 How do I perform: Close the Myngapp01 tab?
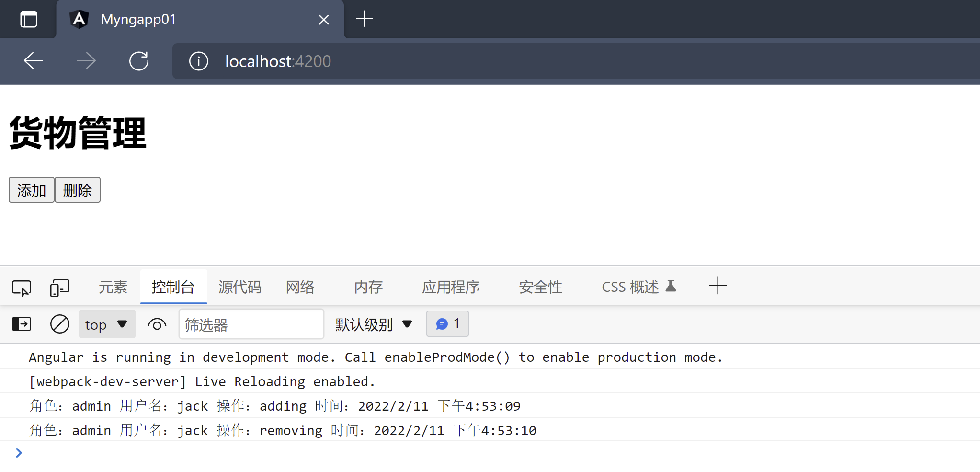pyautogui.click(x=324, y=20)
